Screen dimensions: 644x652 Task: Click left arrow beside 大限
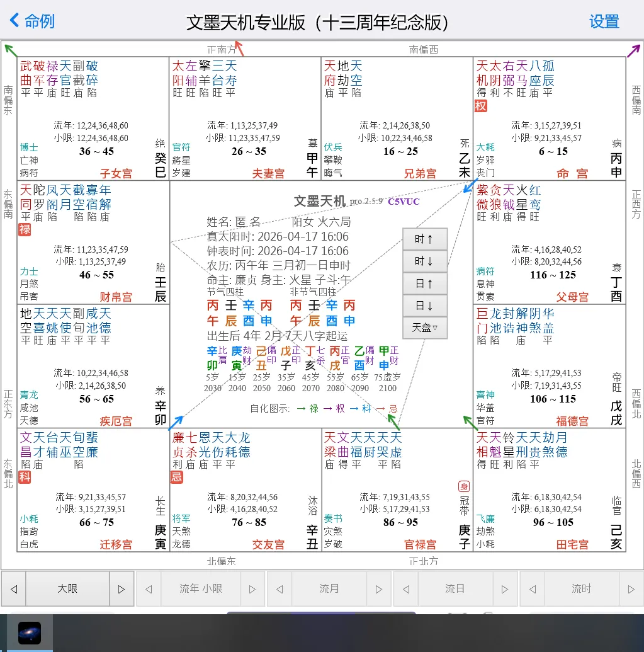click(14, 589)
